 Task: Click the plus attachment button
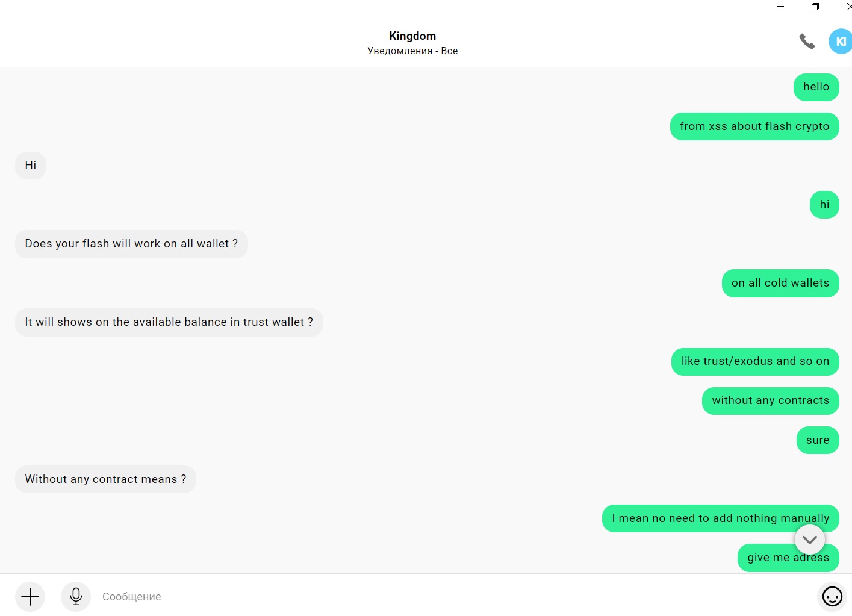pyautogui.click(x=30, y=597)
